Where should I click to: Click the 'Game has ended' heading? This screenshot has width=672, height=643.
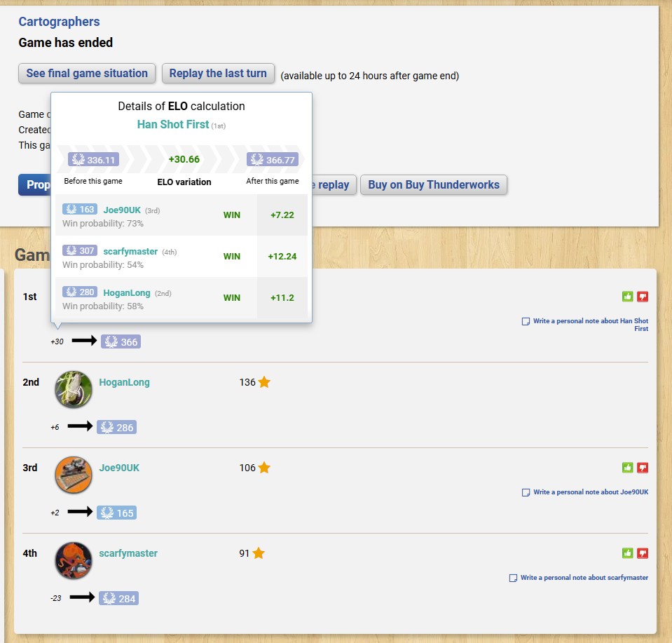tap(66, 43)
